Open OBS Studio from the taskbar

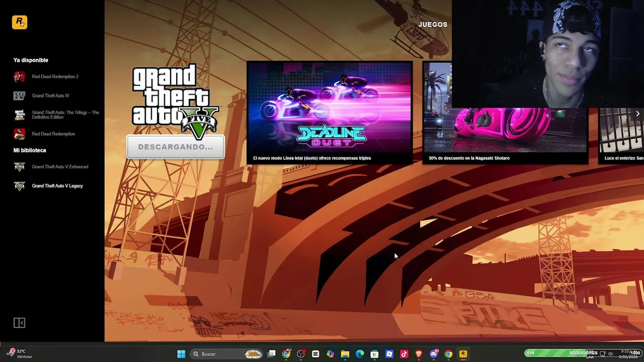tap(301, 354)
